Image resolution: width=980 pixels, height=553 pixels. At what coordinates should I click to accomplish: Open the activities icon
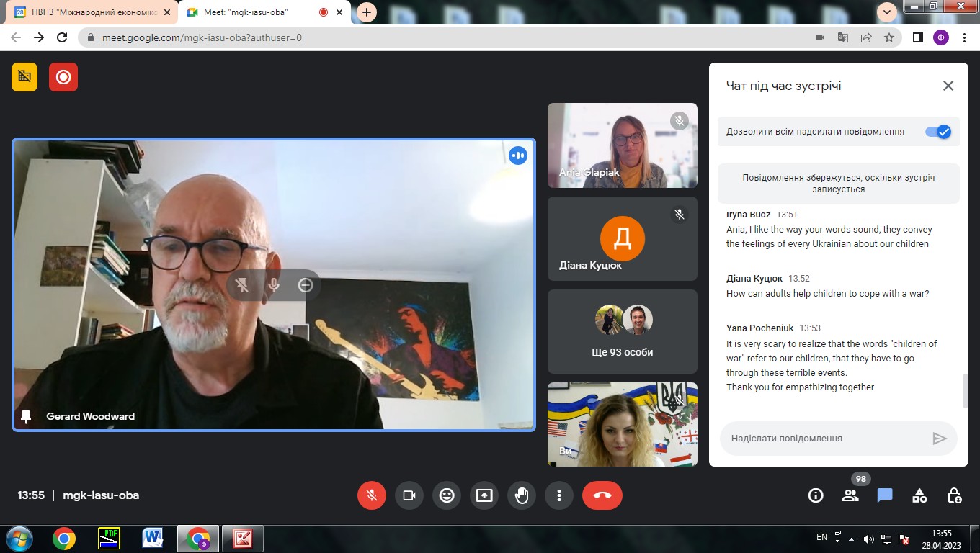(x=919, y=495)
